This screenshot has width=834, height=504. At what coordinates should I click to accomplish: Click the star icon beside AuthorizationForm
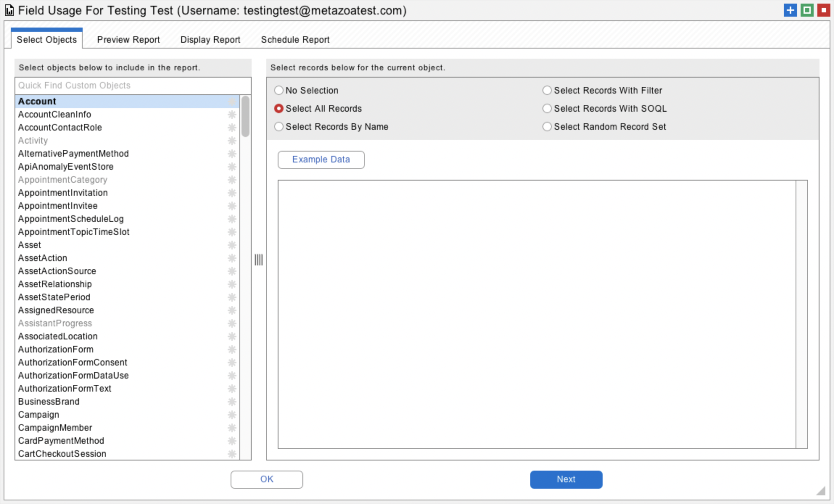tap(232, 350)
